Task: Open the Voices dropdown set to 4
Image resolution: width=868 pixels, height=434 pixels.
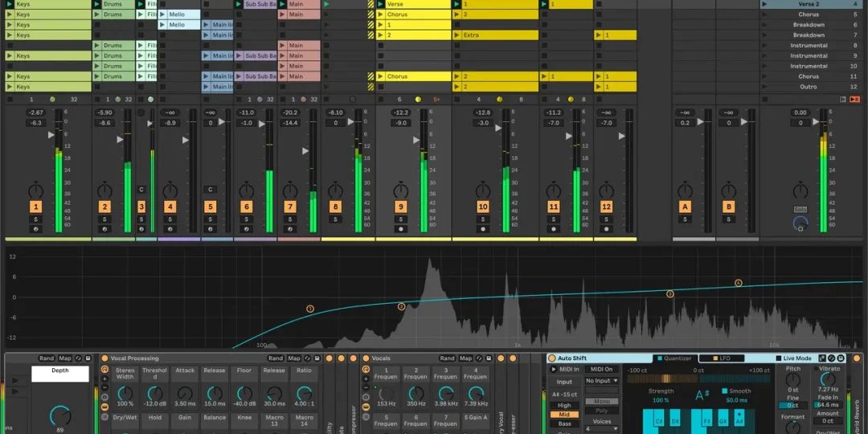Action: point(602,428)
